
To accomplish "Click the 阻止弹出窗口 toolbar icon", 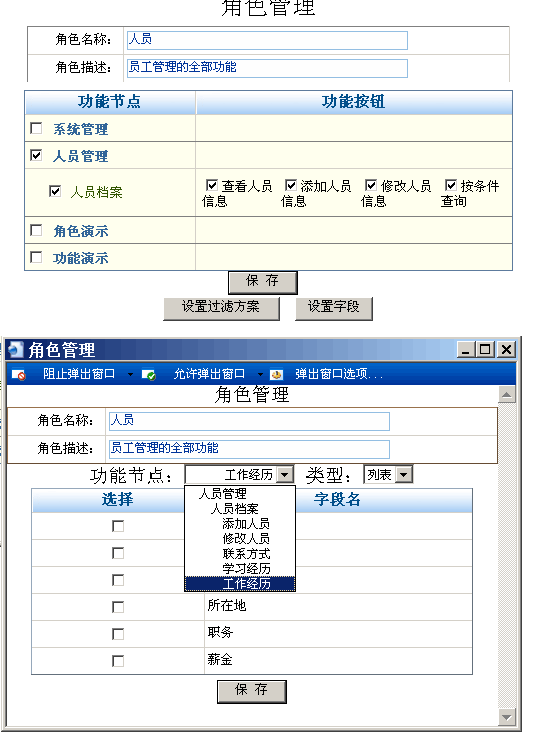I will coord(19,375).
